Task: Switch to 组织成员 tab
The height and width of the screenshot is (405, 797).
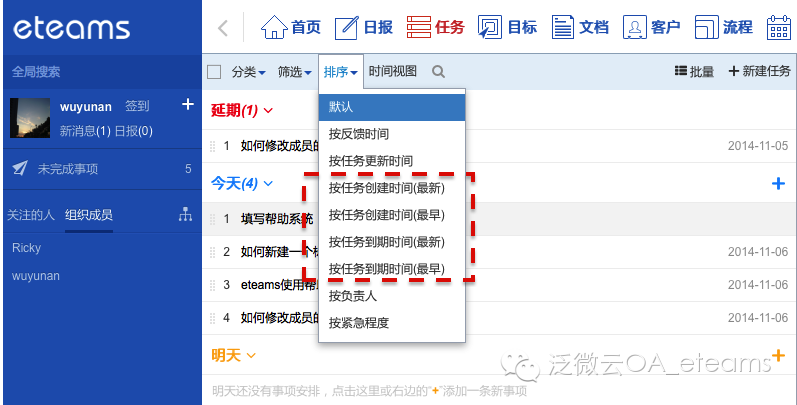Action: [x=89, y=215]
